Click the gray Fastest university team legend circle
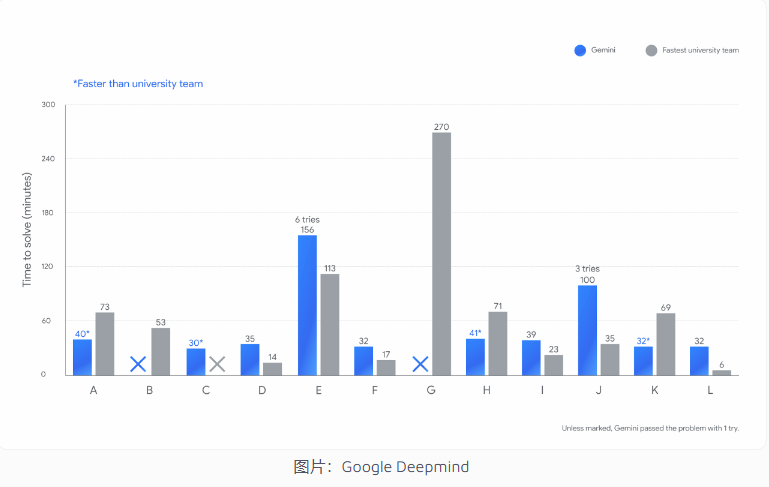This screenshot has height=487, width=769. (x=651, y=50)
